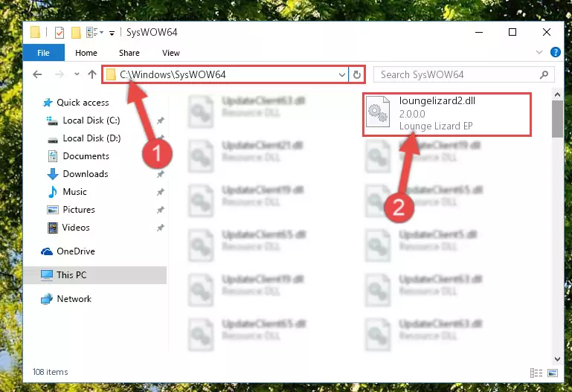Click the 2.0.0.0 version text
572x392 pixels.
pos(412,114)
